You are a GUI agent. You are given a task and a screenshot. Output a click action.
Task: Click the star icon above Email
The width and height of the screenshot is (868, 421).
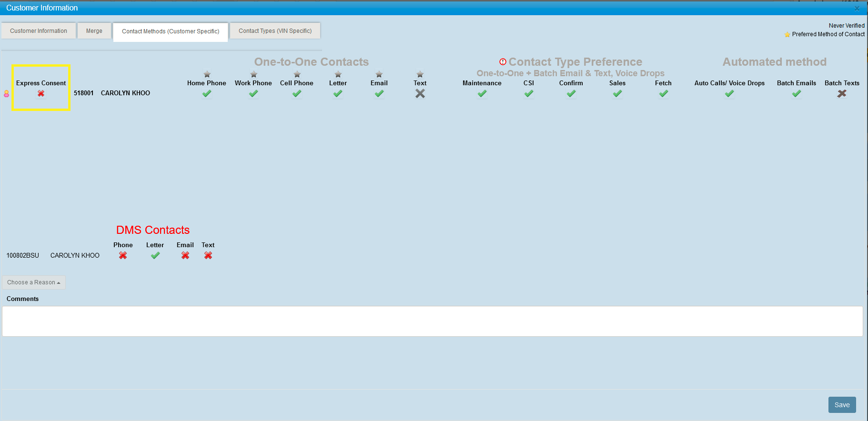(379, 74)
